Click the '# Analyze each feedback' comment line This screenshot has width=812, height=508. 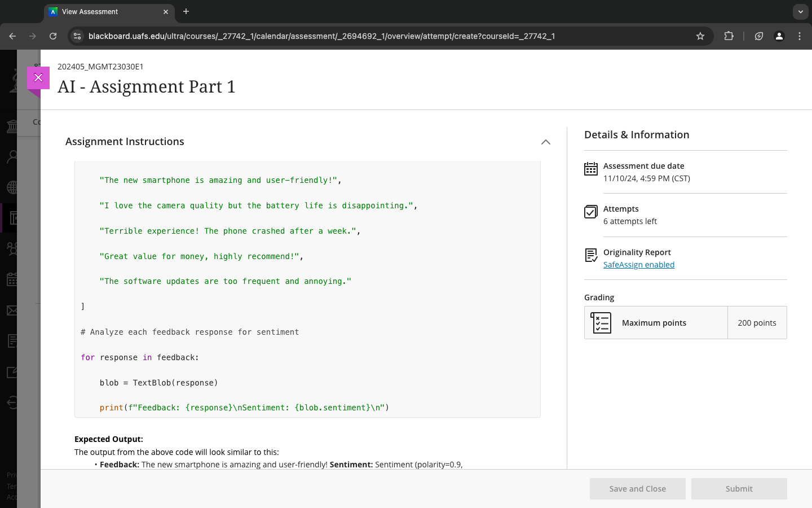pos(190,332)
